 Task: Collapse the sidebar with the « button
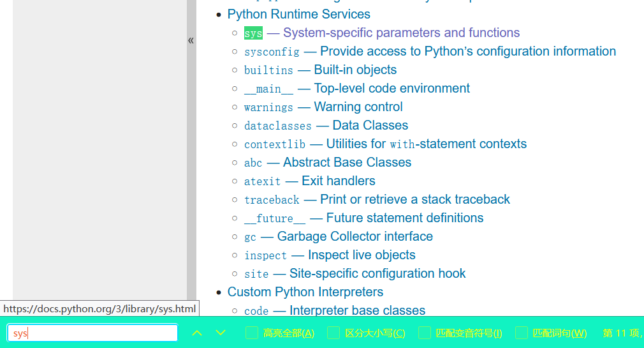[191, 40]
